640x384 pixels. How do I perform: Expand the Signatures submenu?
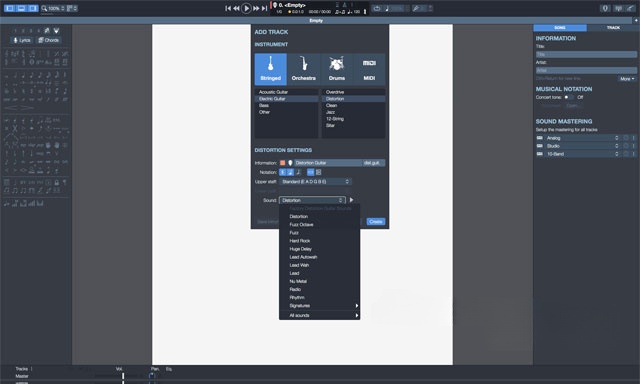tap(319, 306)
